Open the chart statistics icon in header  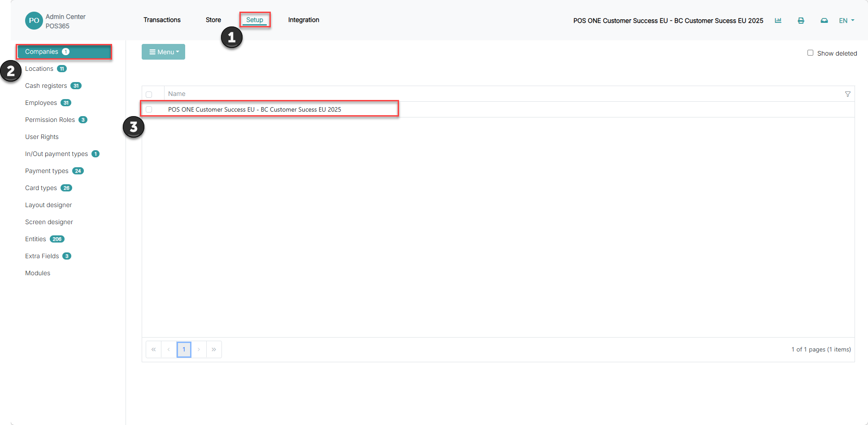click(778, 21)
